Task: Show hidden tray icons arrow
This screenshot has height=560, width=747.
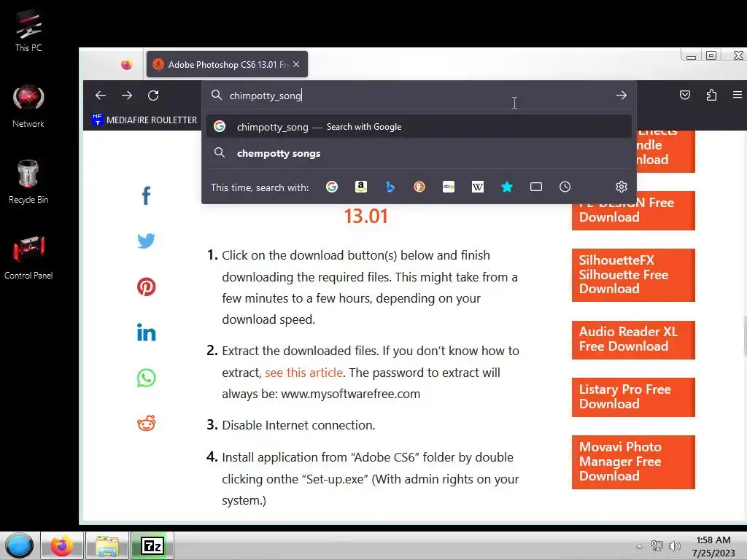Action: pos(639,546)
